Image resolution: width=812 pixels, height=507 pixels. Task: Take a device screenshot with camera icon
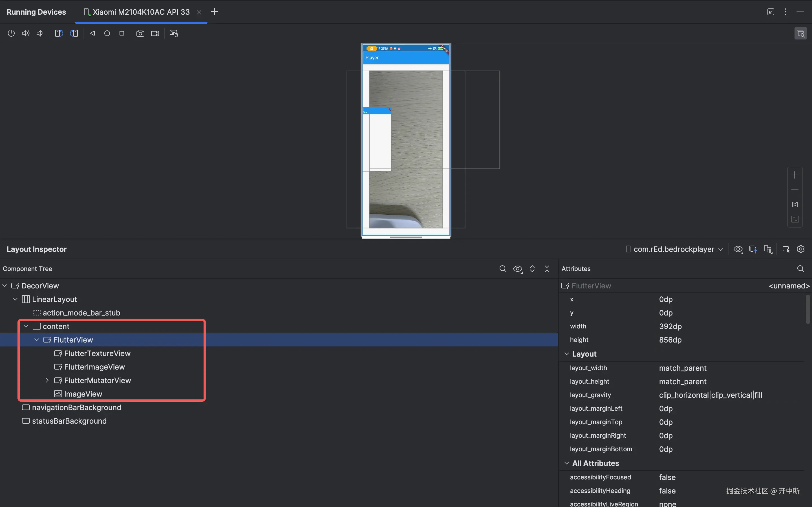pyautogui.click(x=140, y=33)
